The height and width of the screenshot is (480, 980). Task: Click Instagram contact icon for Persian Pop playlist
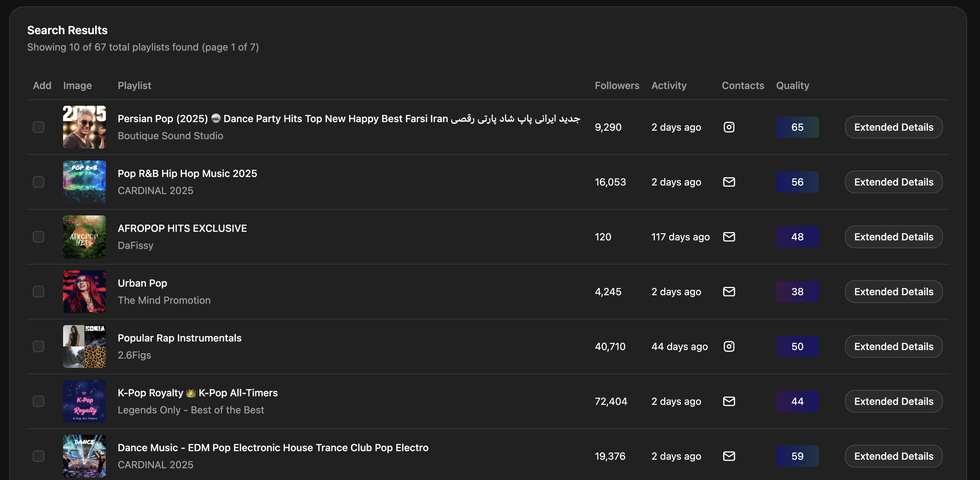tap(728, 127)
